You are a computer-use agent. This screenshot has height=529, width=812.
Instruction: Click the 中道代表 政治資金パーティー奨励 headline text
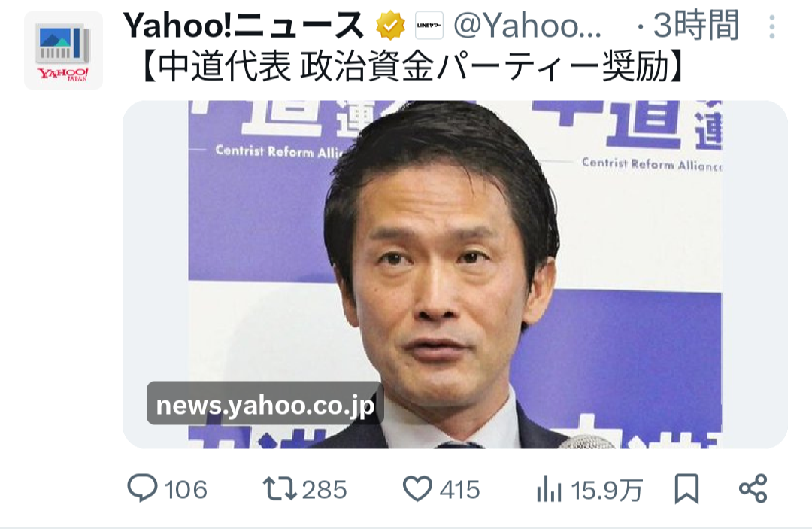click(412, 68)
